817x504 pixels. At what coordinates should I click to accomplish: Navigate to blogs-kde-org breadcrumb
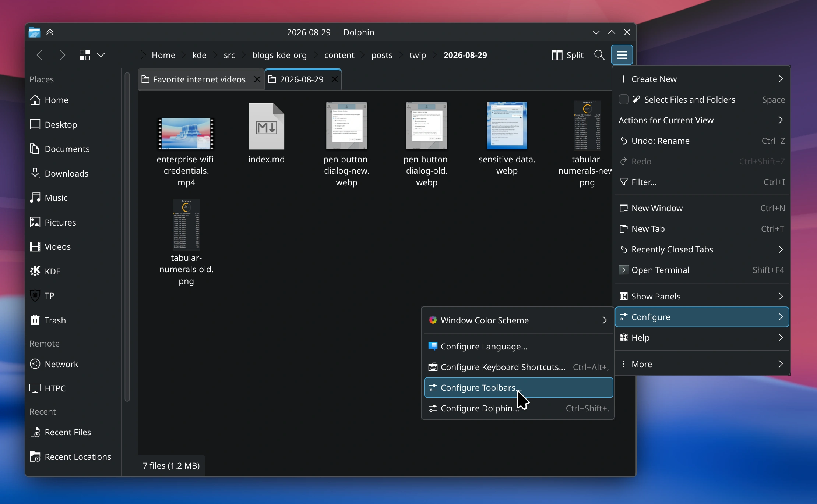(279, 55)
